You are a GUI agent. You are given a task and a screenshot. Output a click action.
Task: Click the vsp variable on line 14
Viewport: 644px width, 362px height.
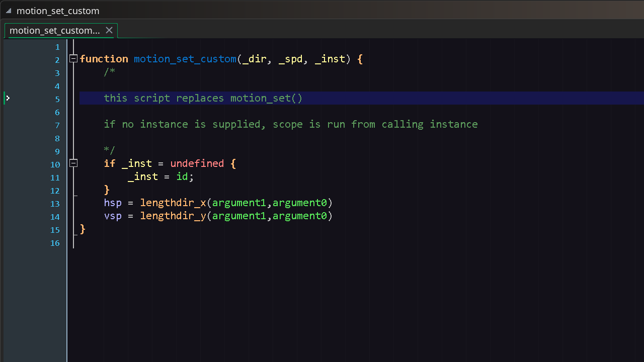[x=112, y=216]
